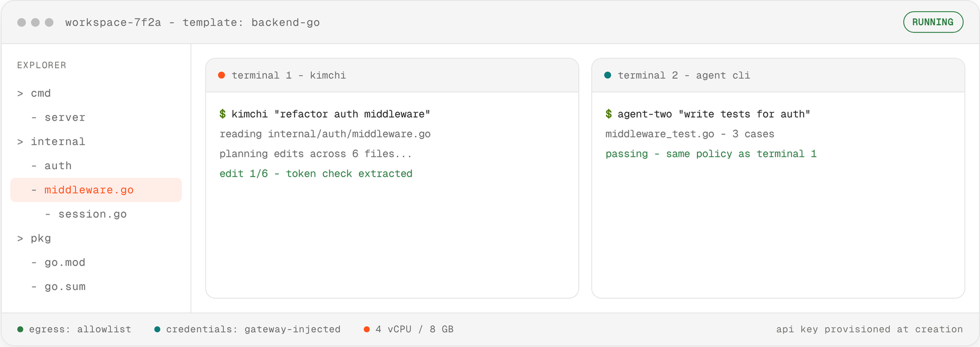Screen dimensions: 980x347
Task: Select the terminal 1 - kimchi header
Action: pos(392,75)
